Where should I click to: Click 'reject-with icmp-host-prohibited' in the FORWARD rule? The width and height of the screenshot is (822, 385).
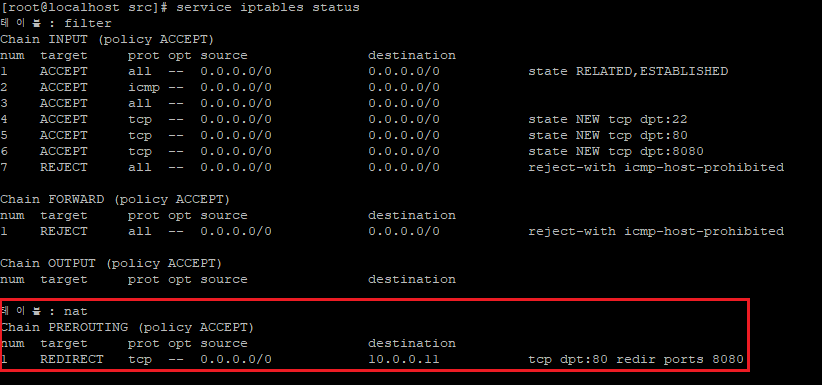click(x=656, y=231)
